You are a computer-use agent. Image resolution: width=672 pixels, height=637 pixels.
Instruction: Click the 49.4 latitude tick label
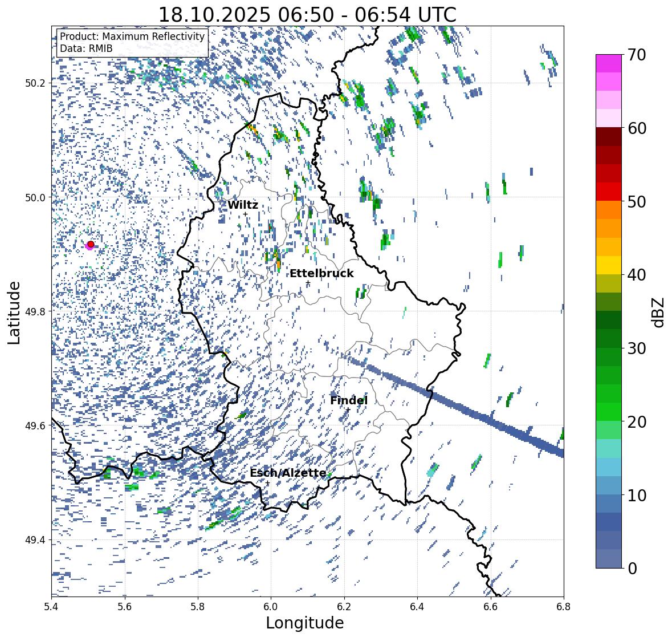tap(36, 540)
